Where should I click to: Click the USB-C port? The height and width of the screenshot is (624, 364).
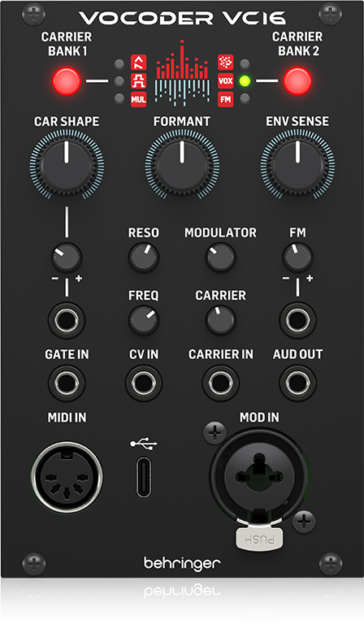click(144, 477)
